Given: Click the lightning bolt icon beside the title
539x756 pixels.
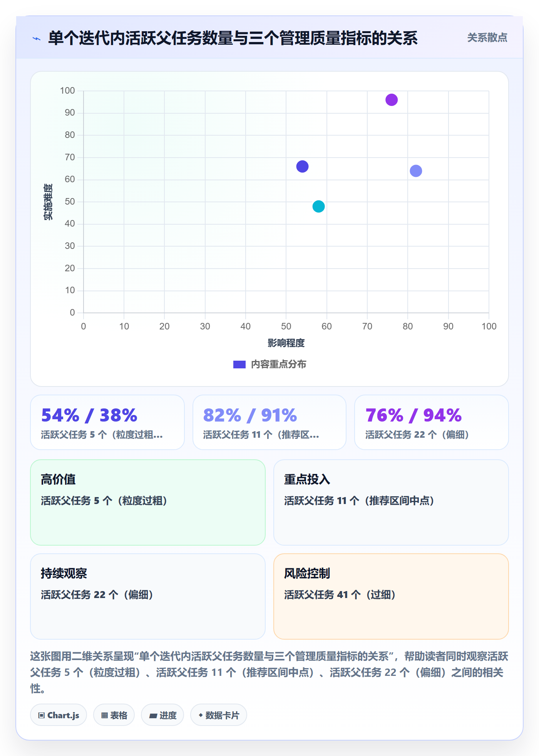Looking at the screenshot, I should click(37, 39).
